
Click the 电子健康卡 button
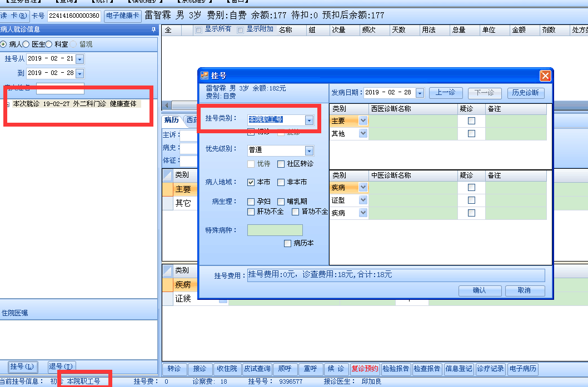pyautogui.click(x=123, y=16)
